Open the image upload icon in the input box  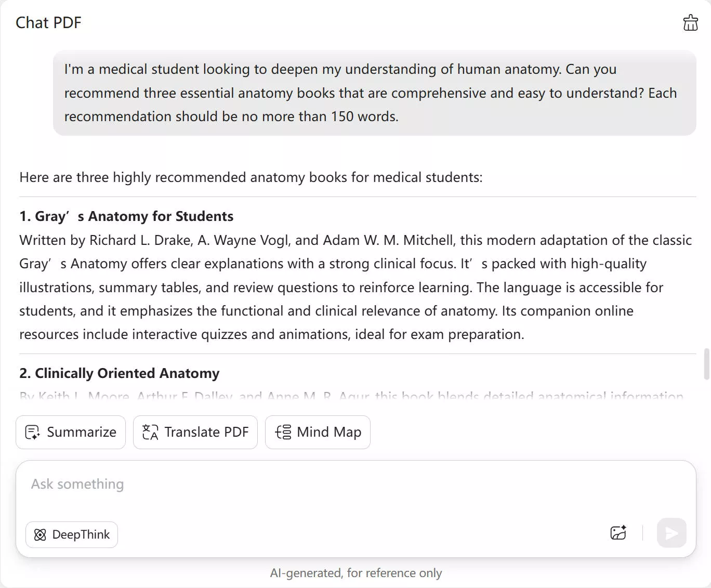618,533
